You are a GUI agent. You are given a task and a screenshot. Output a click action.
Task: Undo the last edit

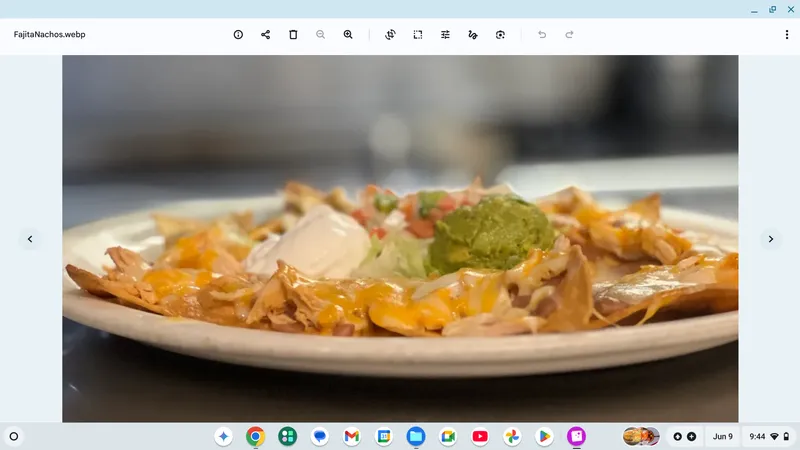tap(542, 35)
